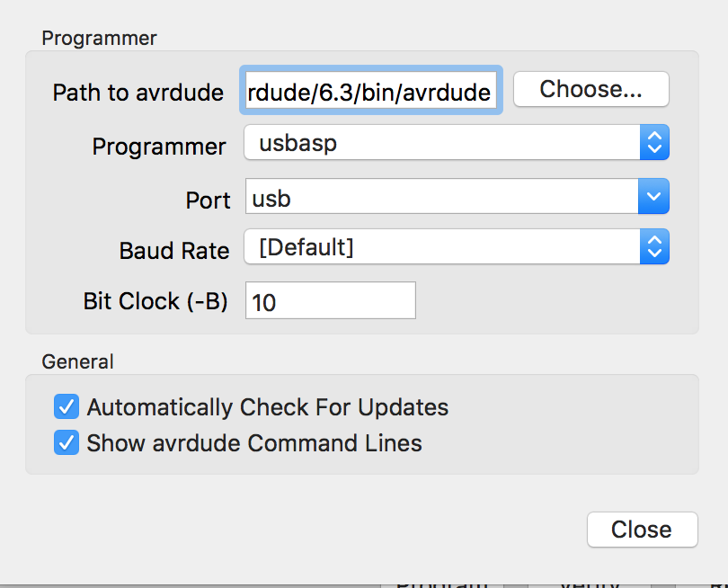Click the "Bit Clock (-B)" label
This screenshot has height=588, width=728.
[x=155, y=301]
